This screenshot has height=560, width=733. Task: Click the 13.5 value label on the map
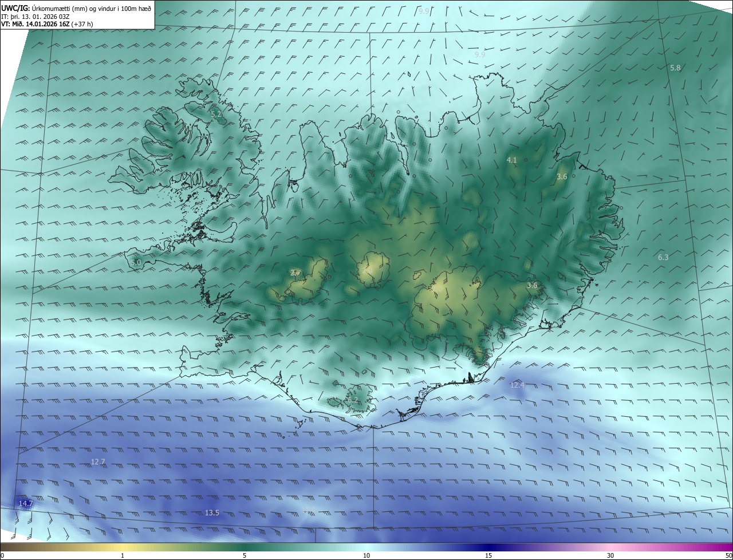click(x=212, y=512)
